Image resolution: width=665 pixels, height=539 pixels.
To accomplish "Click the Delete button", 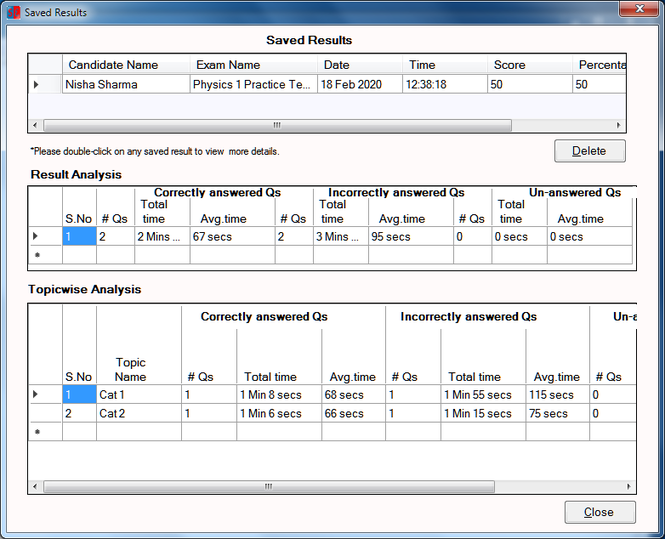I will click(x=590, y=151).
